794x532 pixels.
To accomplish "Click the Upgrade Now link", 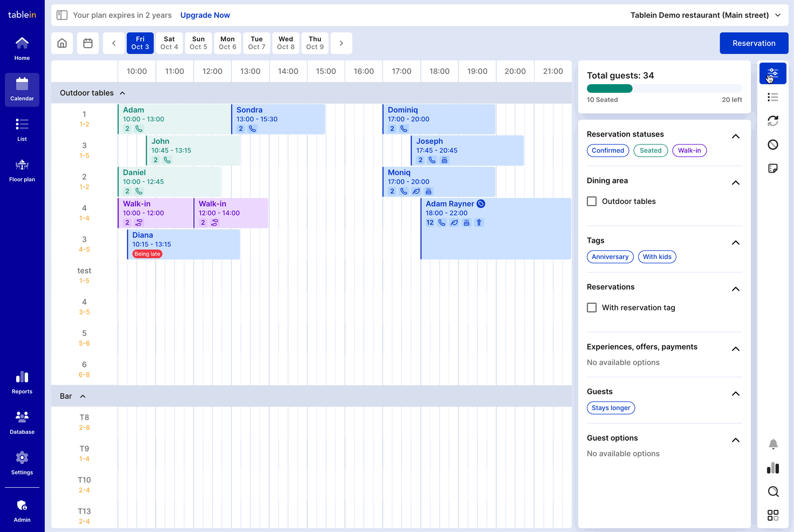I will tap(205, 15).
